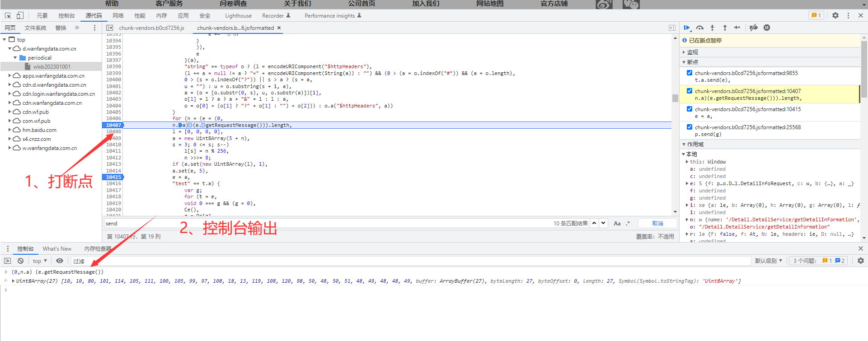The height and width of the screenshot is (341, 868).
Task: Open the Lighthouse tab
Action: pos(239,15)
